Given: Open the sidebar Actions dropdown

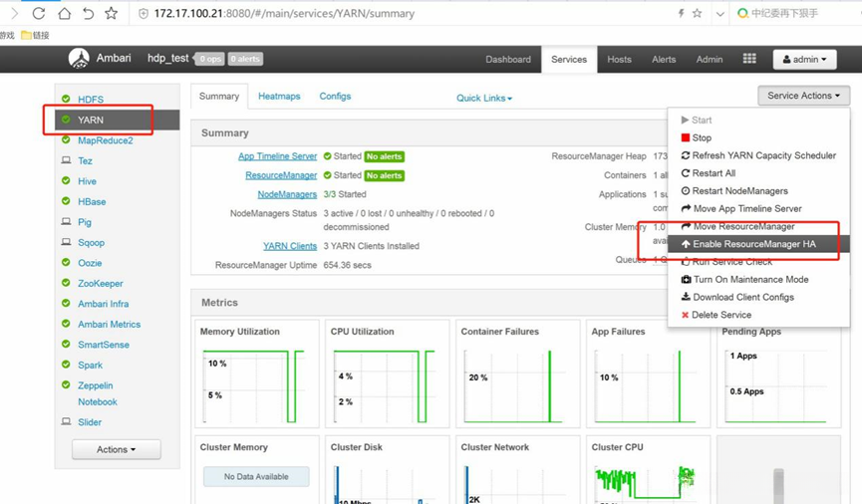Looking at the screenshot, I should tap(116, 449).
